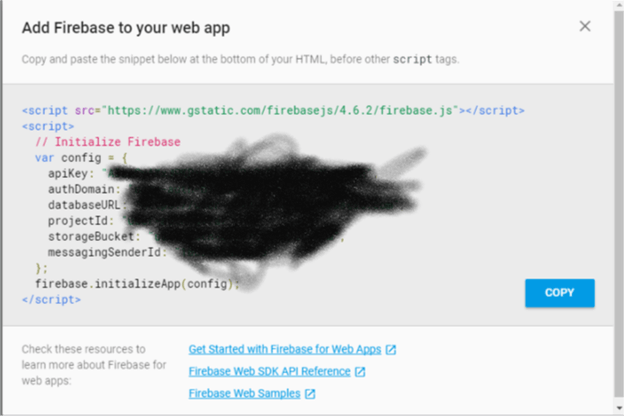Click the firebase.initializeApp(config) line
624x416 pixels.
137,283
